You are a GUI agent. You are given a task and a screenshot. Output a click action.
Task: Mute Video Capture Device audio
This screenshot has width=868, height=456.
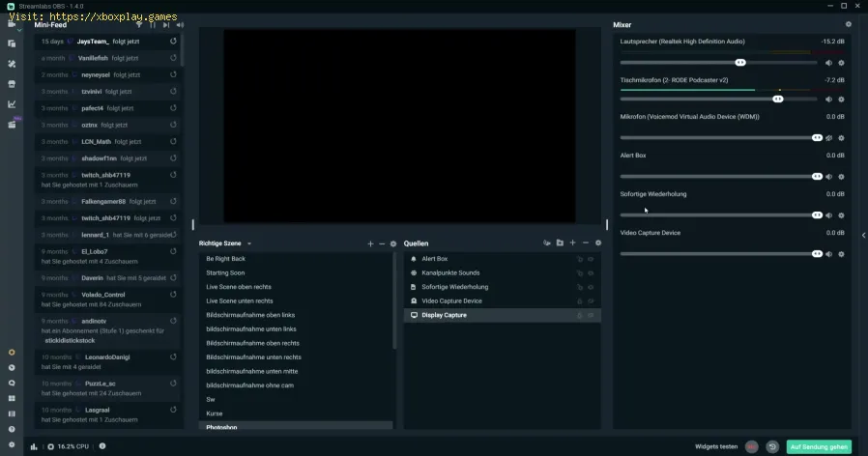tap(828, 254)
